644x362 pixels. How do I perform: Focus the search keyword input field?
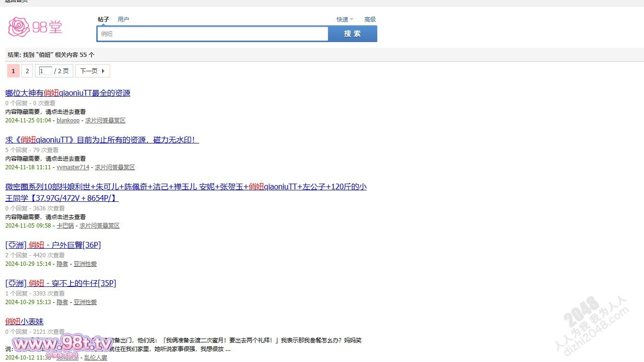(x=213, y=34)
